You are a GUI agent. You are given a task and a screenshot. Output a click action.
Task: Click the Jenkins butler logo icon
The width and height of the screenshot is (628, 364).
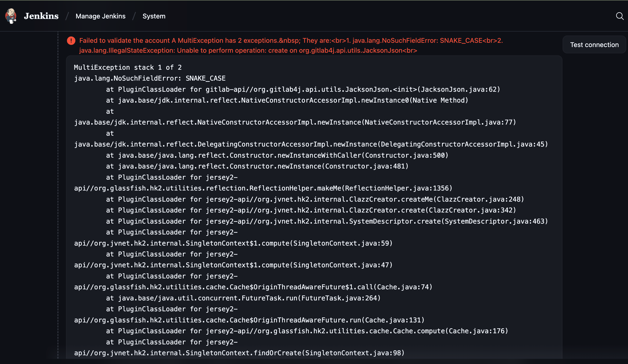coord(11,16)
